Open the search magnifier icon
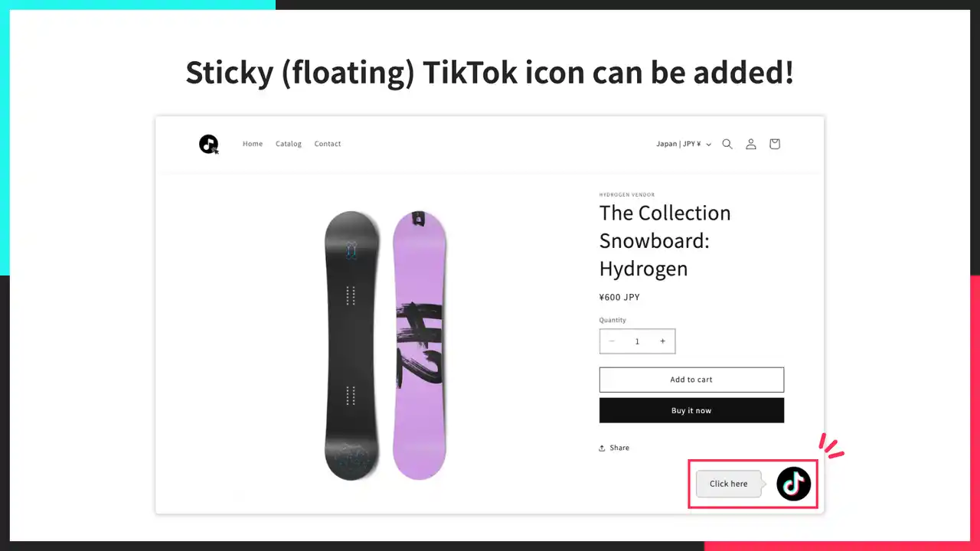 (727, 144)
